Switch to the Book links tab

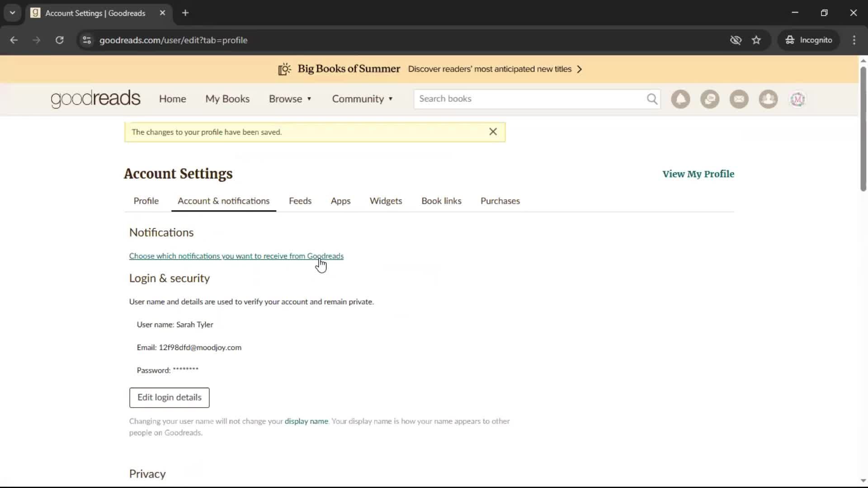[441, 201]
